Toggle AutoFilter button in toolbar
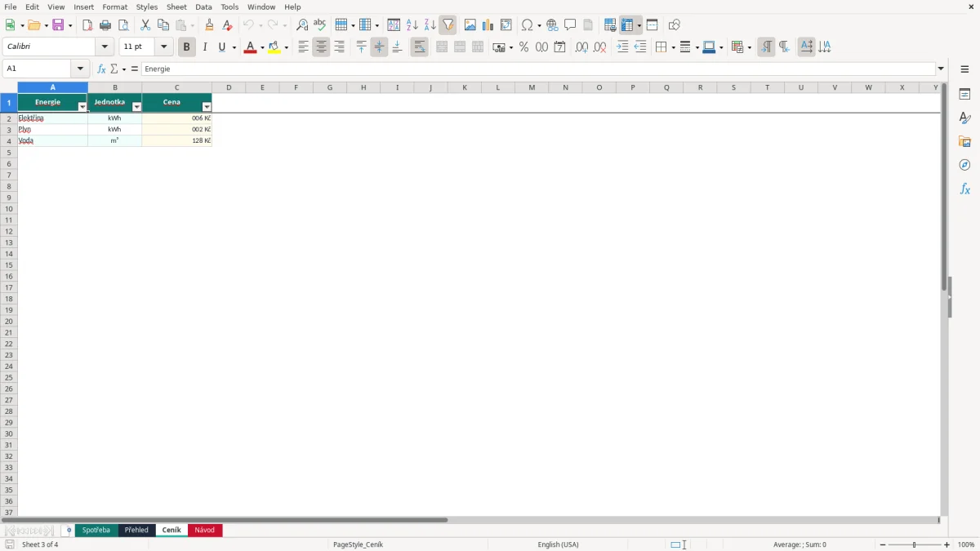 [448, 25]
